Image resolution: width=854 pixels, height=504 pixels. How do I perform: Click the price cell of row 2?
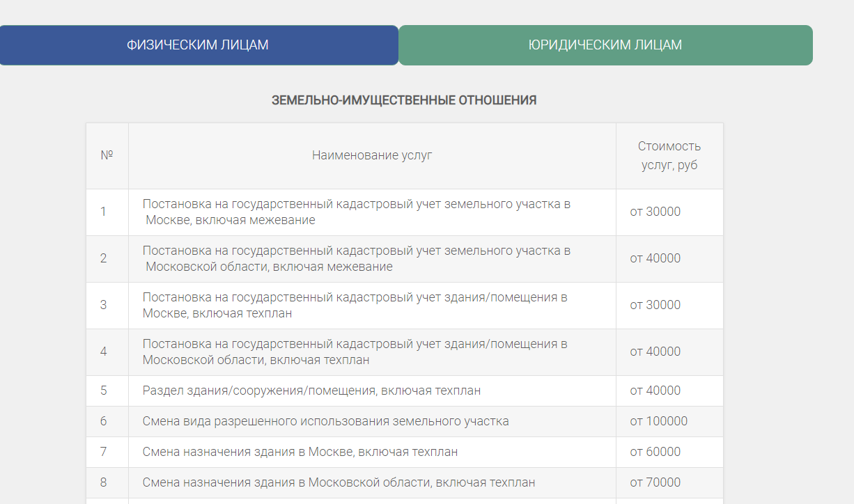pyautogui.click(x=655, y=258)
